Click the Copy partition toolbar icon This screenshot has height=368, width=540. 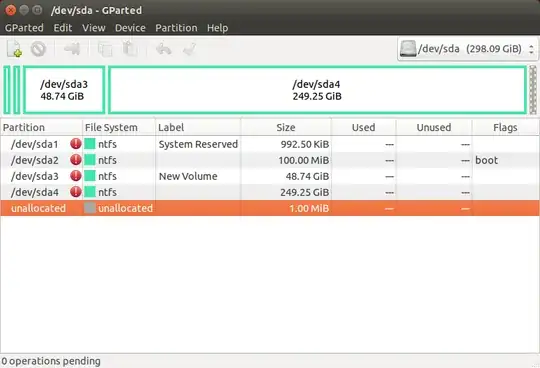[x=105, y=49]
